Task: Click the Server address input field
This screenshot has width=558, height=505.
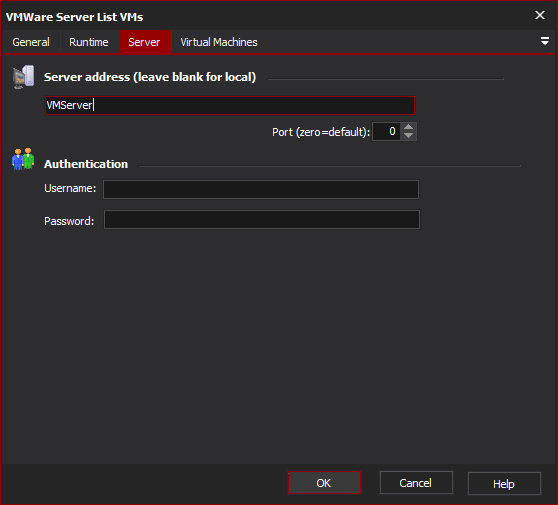Action: [x=230, y=105]
